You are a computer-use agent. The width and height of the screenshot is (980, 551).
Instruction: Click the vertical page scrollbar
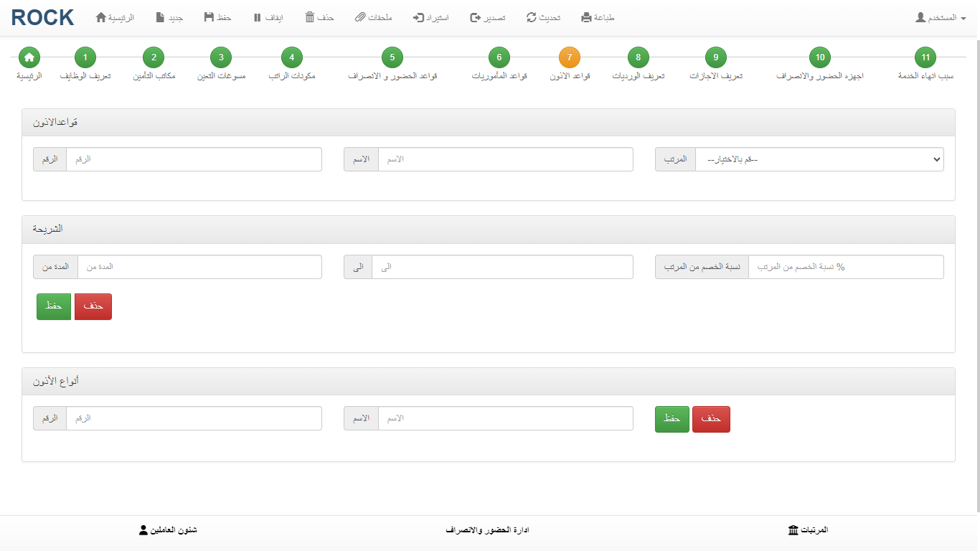click(x=976, y=273)
